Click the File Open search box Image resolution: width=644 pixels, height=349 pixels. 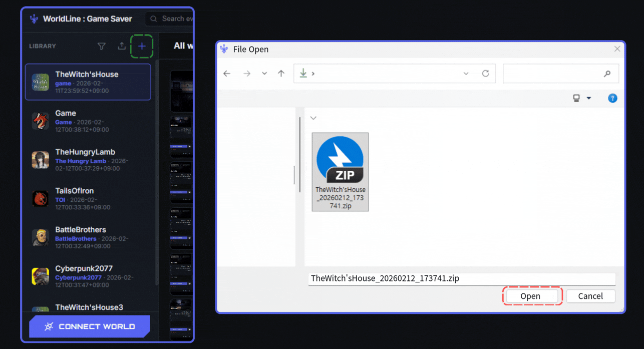click(x=561, y=74)
